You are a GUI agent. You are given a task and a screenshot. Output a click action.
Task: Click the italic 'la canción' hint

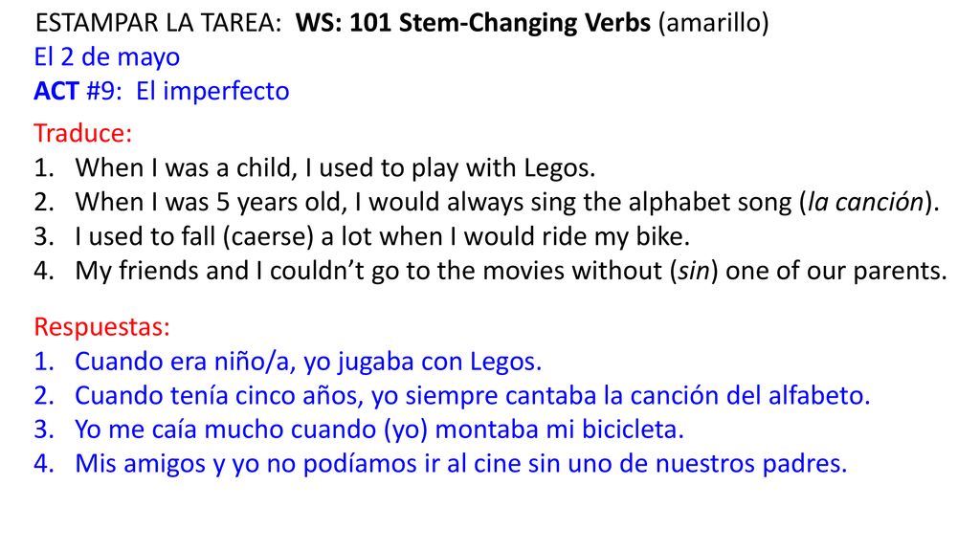pyautogui.click(x=866, y=203)
